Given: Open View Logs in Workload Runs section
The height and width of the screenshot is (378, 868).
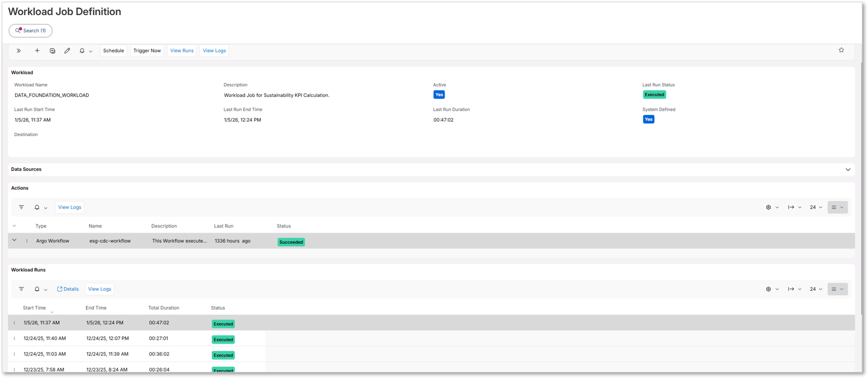Looking at the screenshot, I should tap(100, 289).
